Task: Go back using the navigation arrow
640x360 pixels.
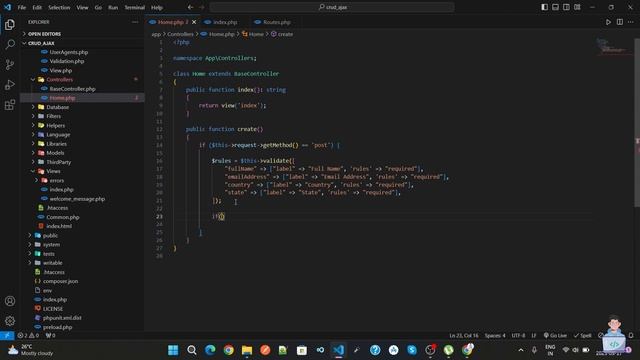Action: [190, 7]
